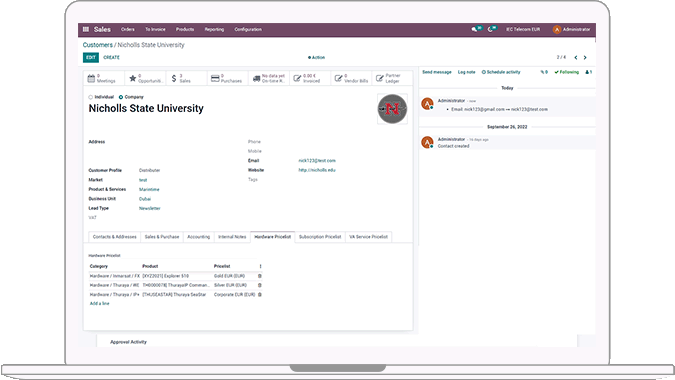Open the Administrator user menu
This screenshot has height=380, width=675.
tap(572, 29)
